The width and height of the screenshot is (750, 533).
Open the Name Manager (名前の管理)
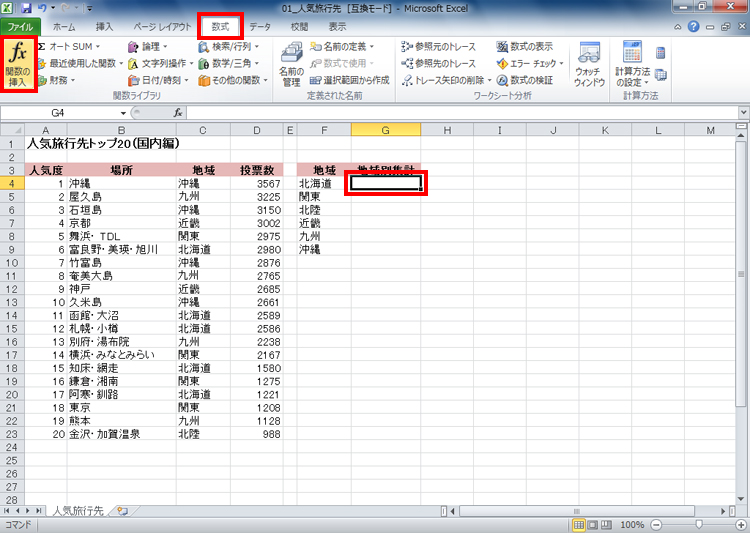click(x=291, y=65)
